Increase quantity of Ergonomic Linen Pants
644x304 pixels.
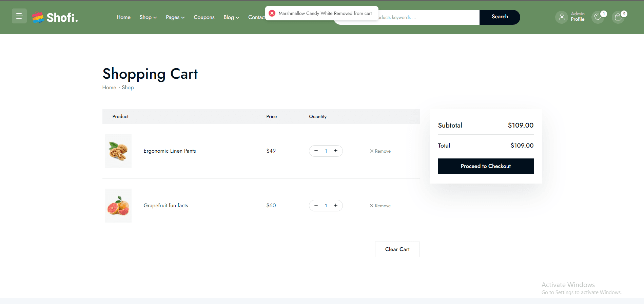(336, 151)
